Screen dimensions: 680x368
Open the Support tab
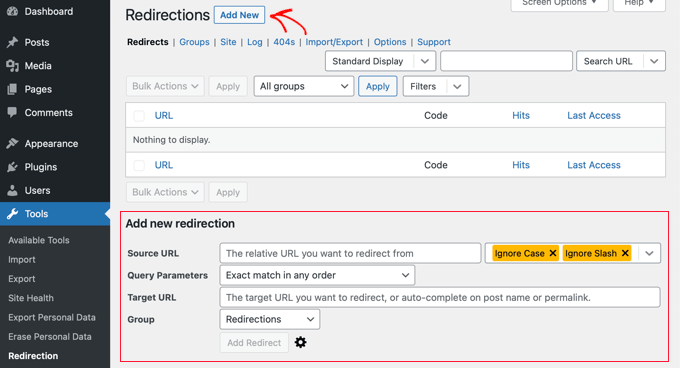point(434,42)
